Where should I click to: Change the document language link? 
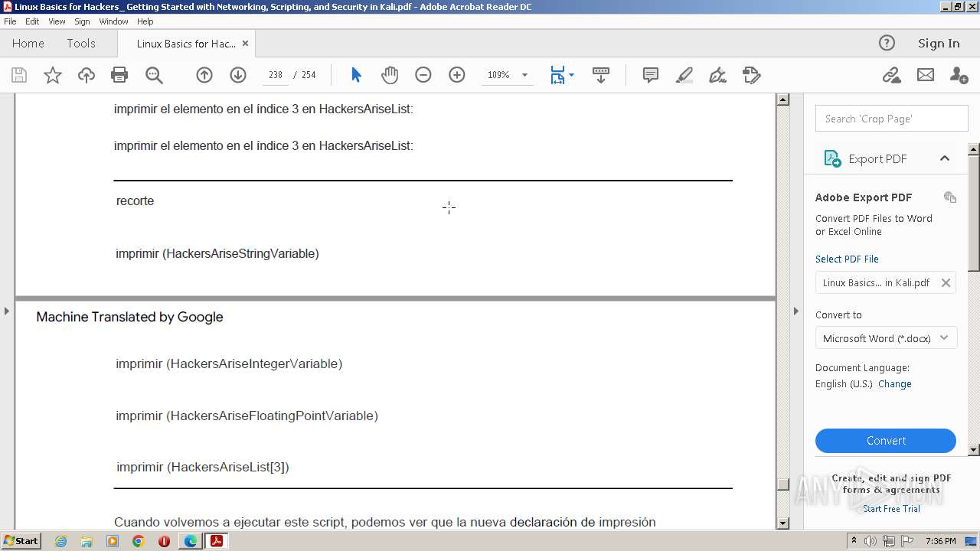(894, 384)
